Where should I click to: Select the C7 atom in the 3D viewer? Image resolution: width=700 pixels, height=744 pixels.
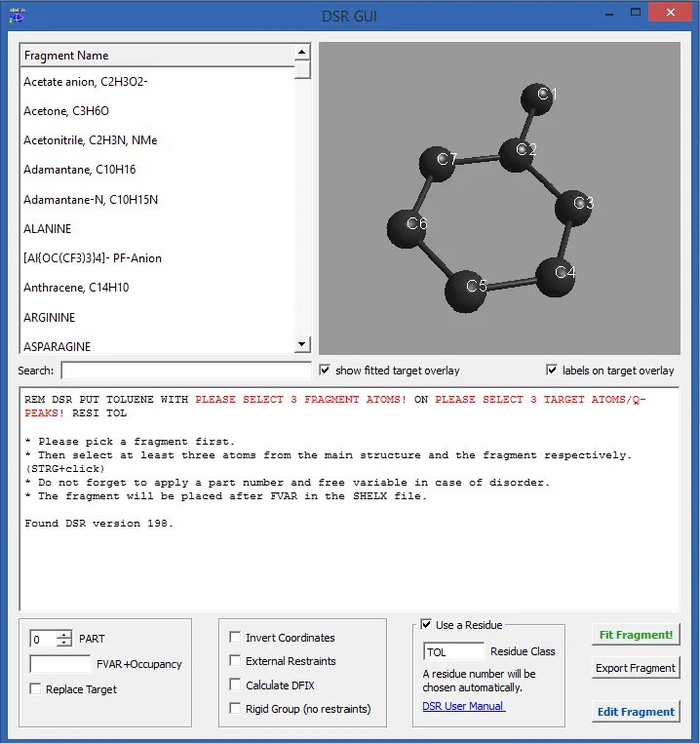click(438, 164)
